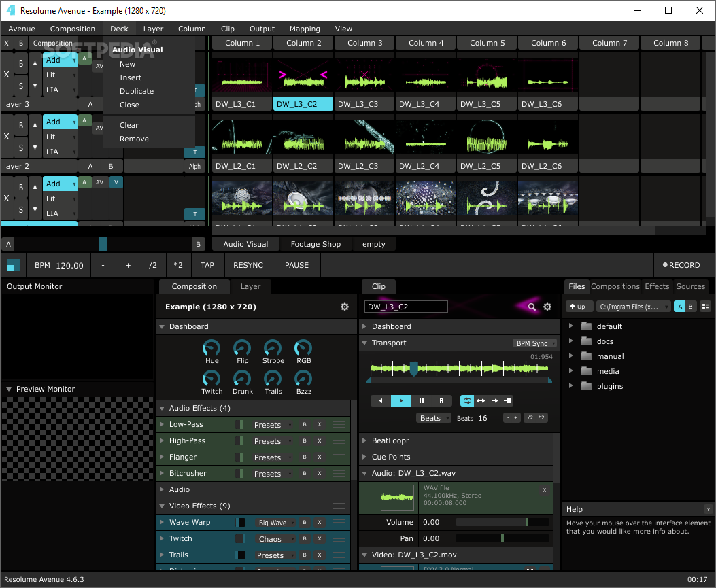Open clip settings gear icon
This screenshot has height=588, width=716.
547,307
